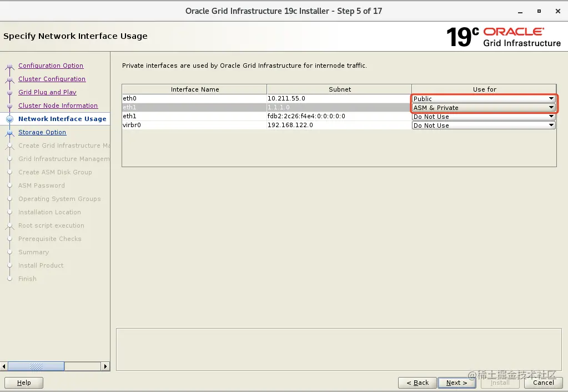Click the Back button
The width and height of the screenshot is (568, 392).
[418, 383]
